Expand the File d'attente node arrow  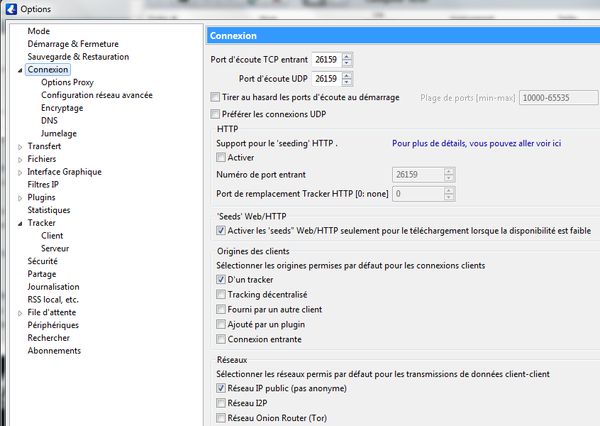click(x=20, y=313)
